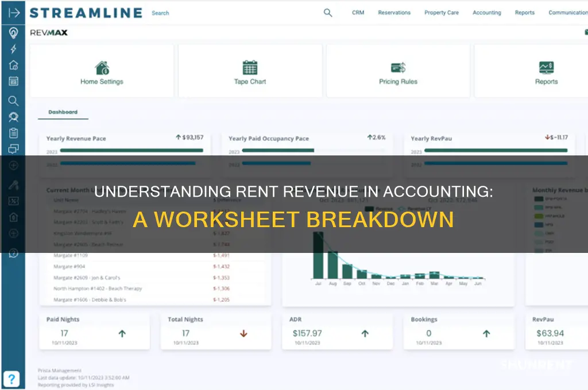Viewport: 588px width, 390px height.
Task: Click the REVMAX logo
Action: (x=49, y=33)
